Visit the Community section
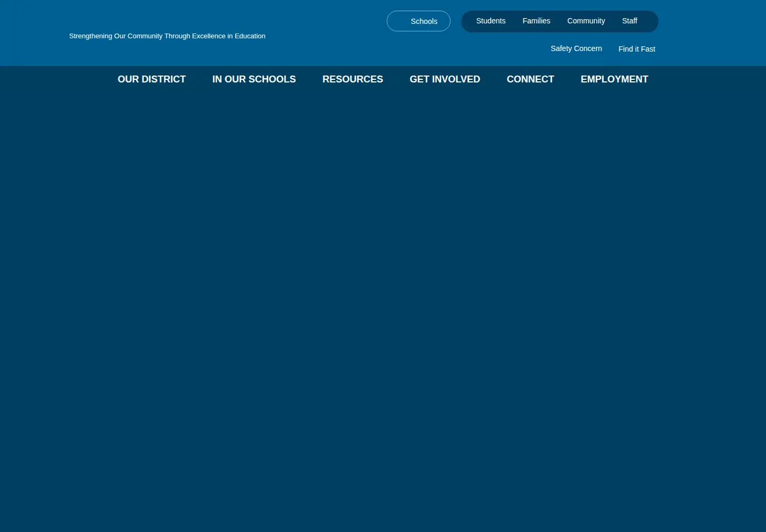This screenshot has height=532, width=766. (586, 21)
